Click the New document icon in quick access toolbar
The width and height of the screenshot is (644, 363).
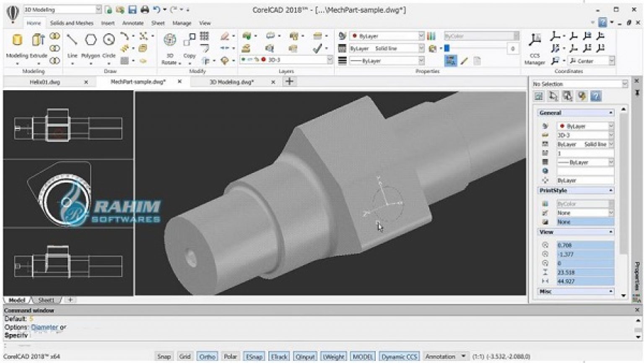pyautogui.click(x=109, y=10)
